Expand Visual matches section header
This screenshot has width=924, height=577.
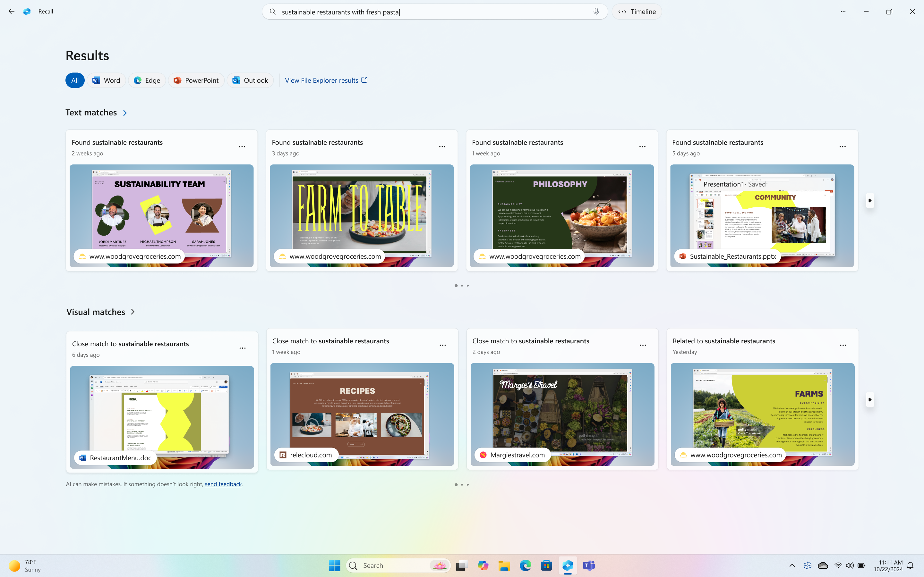pos(133,312)
